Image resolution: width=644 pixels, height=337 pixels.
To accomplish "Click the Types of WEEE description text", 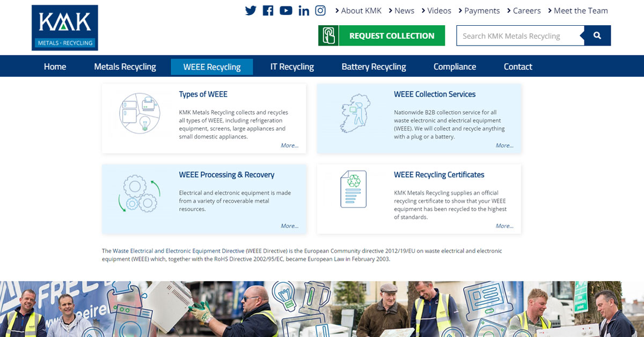I will 233,124.
